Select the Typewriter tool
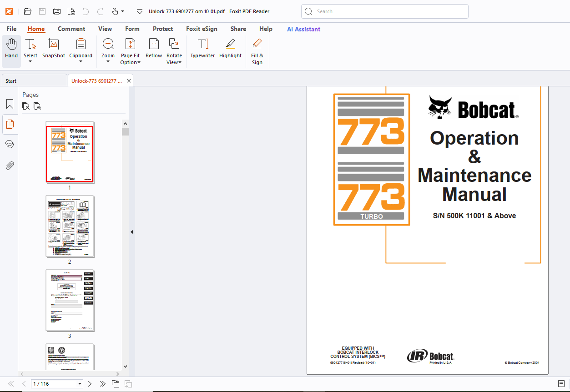The height and width of the screenshot is (392, 570). [202, 49]
